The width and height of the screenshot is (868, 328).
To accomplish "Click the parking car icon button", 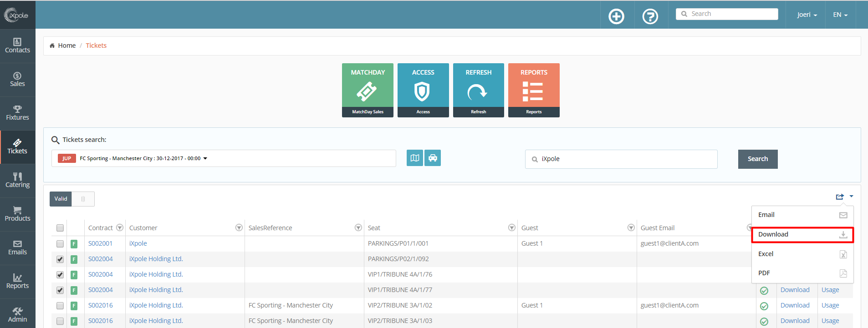I will [433, 158].
